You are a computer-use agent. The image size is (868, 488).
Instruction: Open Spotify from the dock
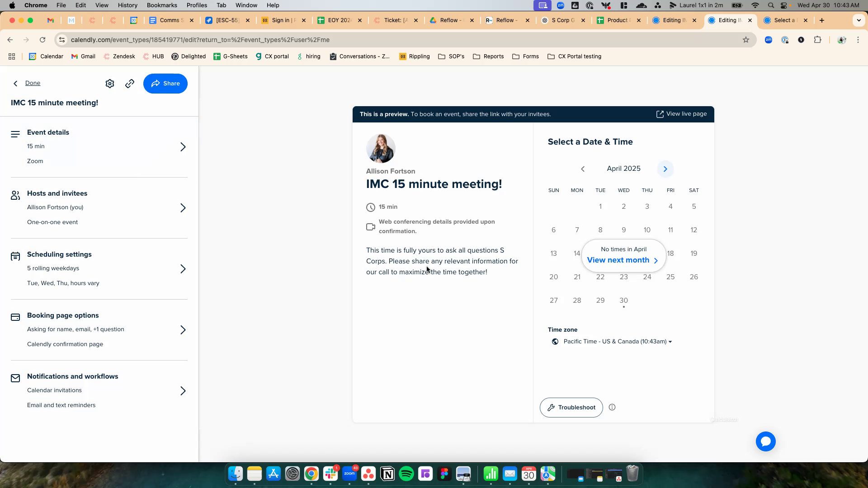coord(406,474)
